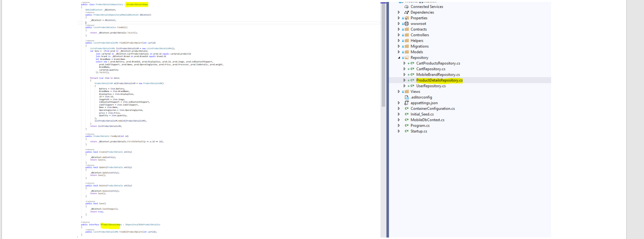The image size is (644, 239).
Task: Expand the Models folder
Action: (399, 52)
